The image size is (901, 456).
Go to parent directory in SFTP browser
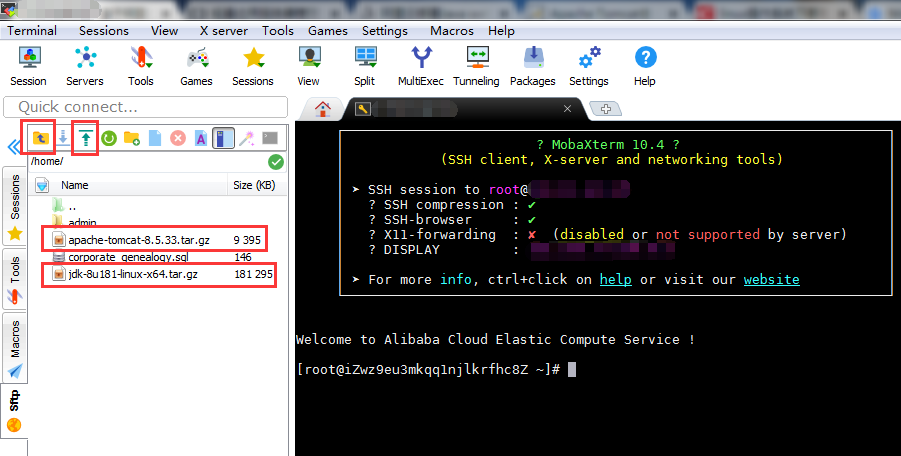(40, 138)
